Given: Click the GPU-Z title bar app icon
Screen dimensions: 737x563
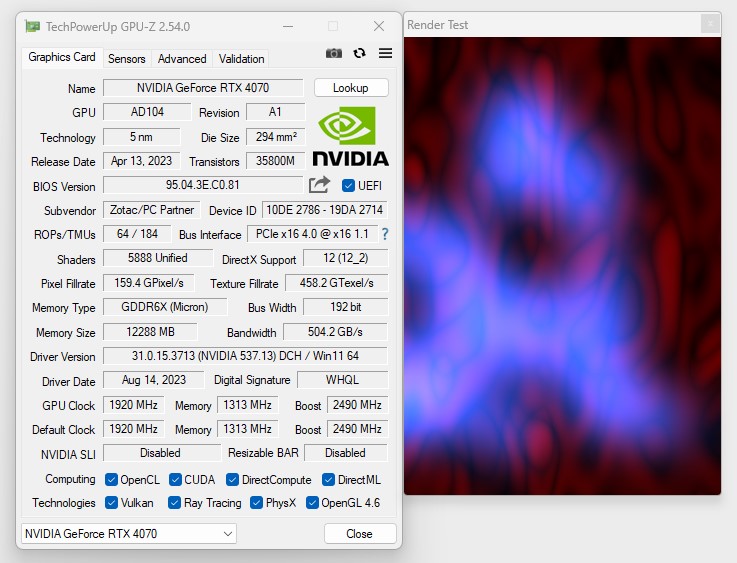Looking at the screenshot, I should (x=32, y=26).
